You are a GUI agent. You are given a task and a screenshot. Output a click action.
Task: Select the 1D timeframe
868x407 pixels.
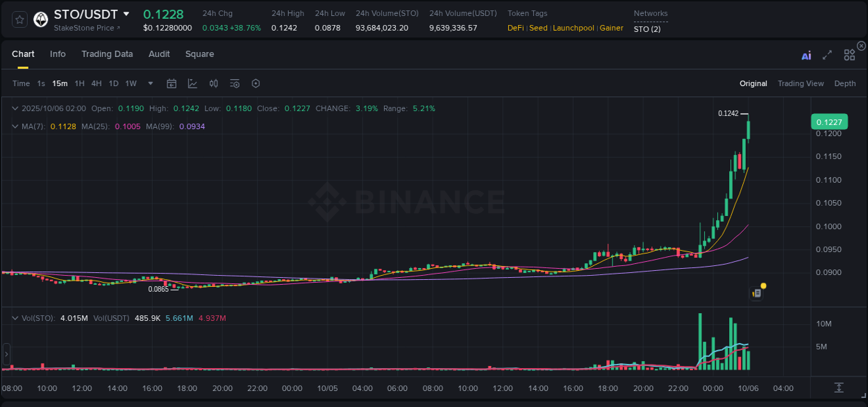click(x=113, y=83)
